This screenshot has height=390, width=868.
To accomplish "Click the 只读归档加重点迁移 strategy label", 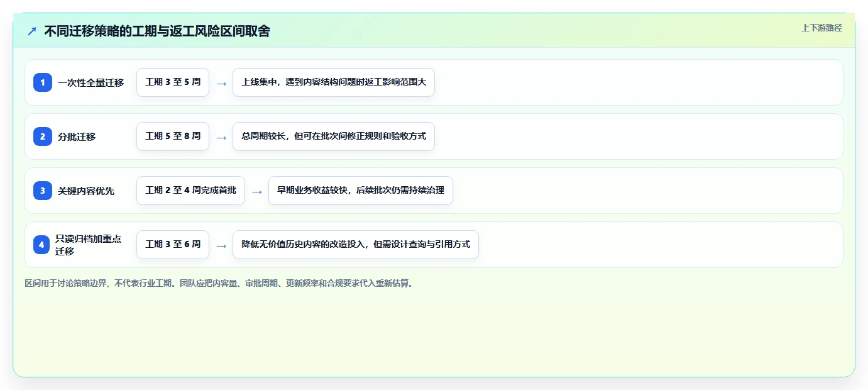I will click(x=89, y=245).
